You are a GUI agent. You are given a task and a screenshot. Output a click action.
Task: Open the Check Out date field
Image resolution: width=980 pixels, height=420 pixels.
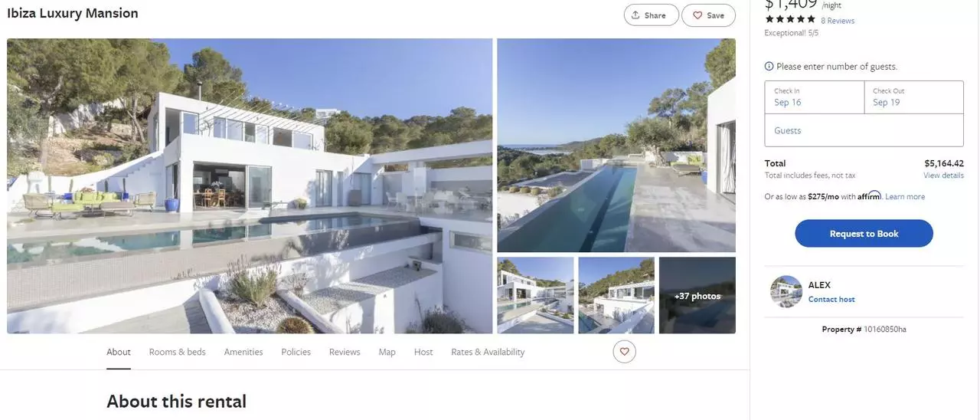(914, 97)
